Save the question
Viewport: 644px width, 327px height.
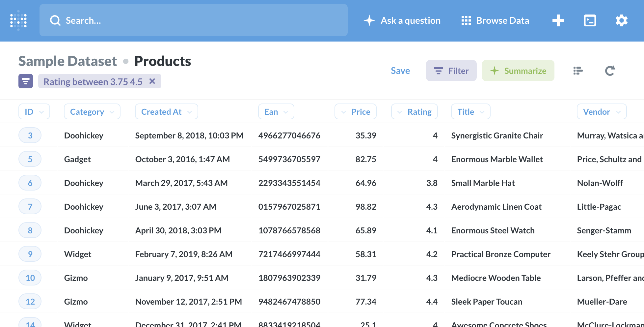click(x=400, y=71)
